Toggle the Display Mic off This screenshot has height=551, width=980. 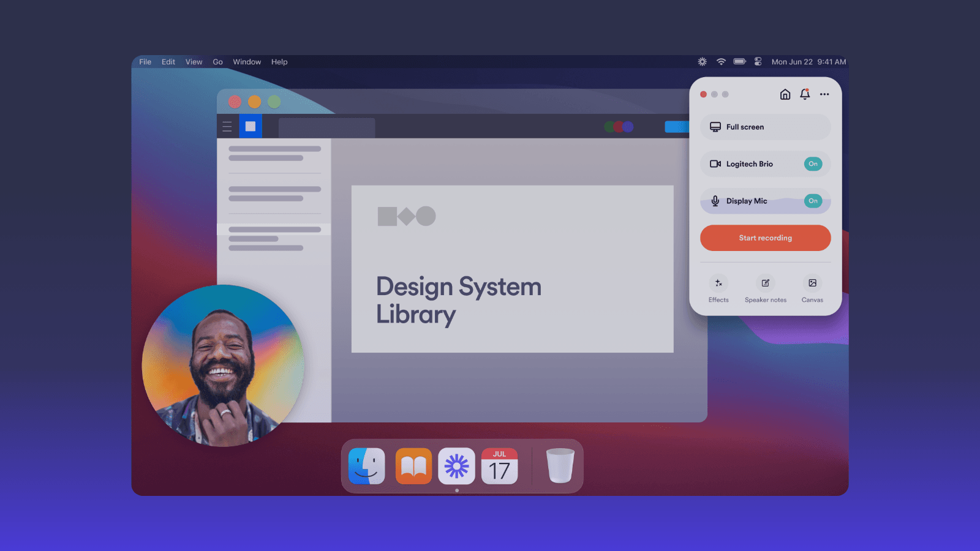pyautogui.click(x=813, y=201)
